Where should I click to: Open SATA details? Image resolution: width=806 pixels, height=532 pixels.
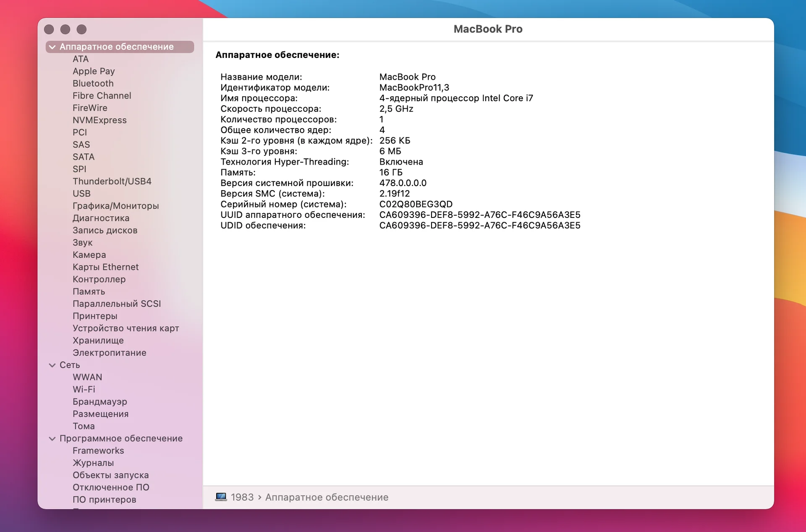point(84,157)
